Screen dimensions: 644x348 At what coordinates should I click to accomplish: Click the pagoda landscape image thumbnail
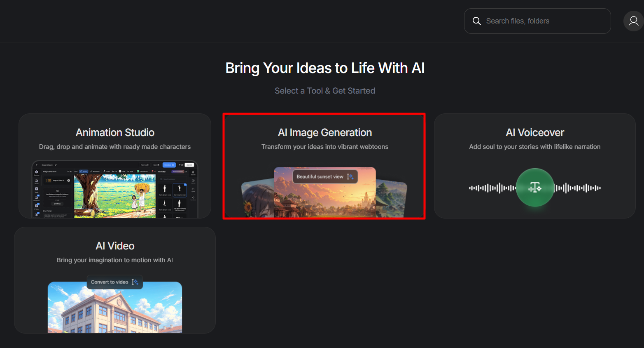(391, 199)
